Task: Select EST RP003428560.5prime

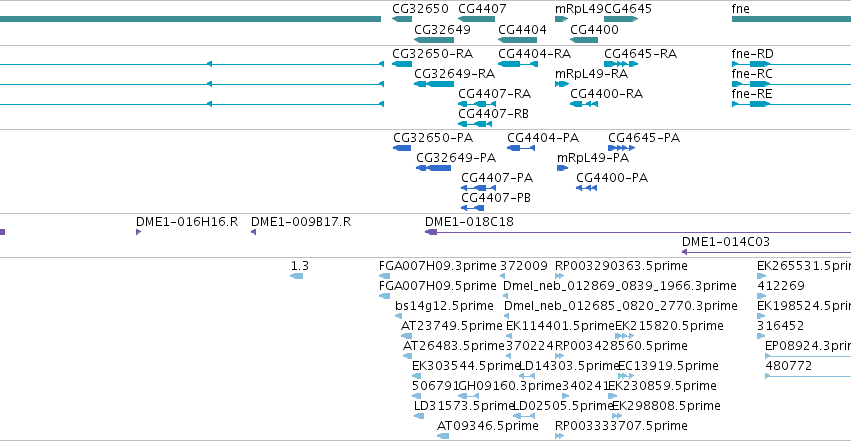Action: tap(560, 356)
